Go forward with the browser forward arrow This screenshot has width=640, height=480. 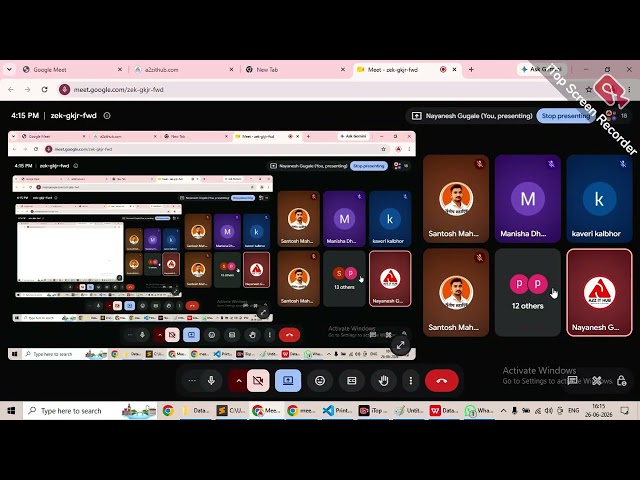[27, 89]
